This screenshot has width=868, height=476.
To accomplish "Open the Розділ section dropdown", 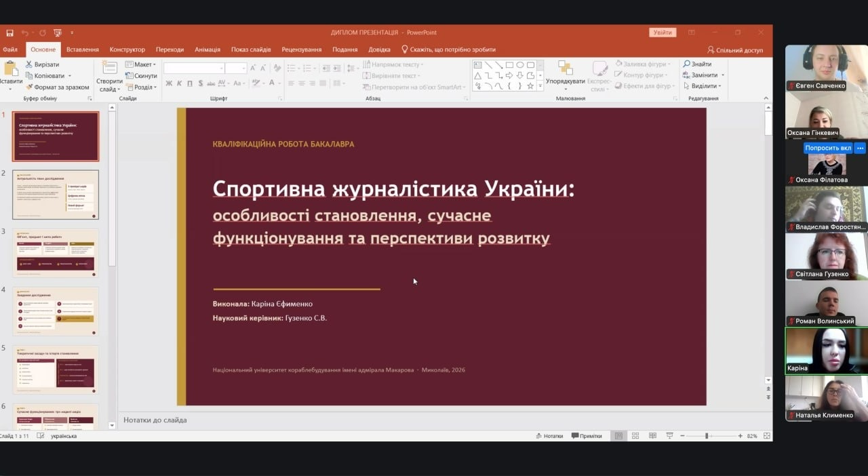I will click(140, 87).
